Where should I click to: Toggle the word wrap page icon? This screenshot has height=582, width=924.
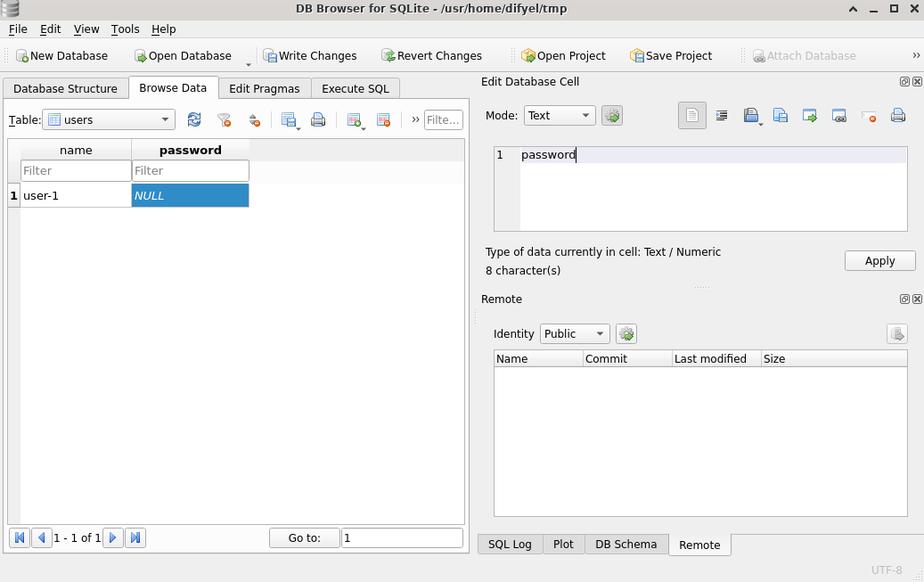(x=691, y=116)
